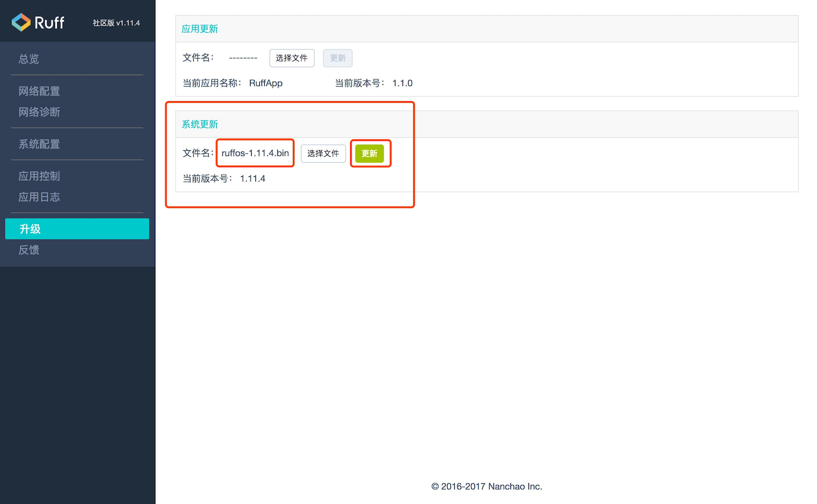Image resolution: width=817 pixels, height=504 pixels.
Task: Click the 当前应用名称 label
Action: (x=211, y=83)
